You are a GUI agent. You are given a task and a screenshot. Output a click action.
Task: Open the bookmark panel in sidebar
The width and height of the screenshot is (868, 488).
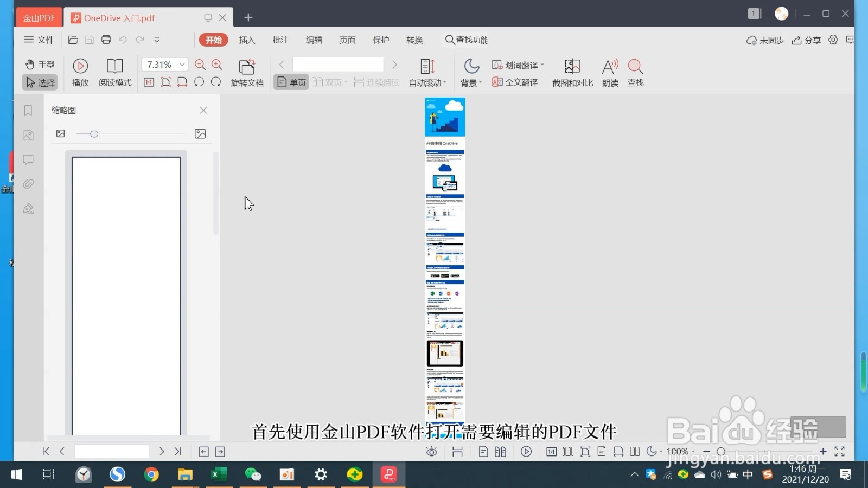click(x=28, y=111)
